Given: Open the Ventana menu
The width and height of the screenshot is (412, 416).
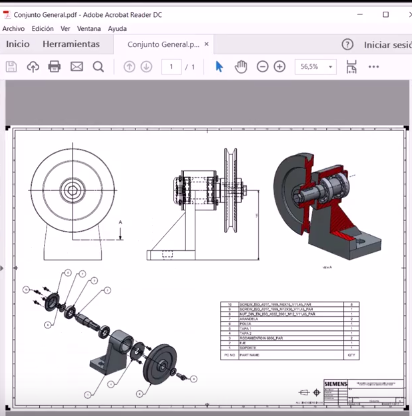Looking at the screenshot, I should tap(89, 29).
